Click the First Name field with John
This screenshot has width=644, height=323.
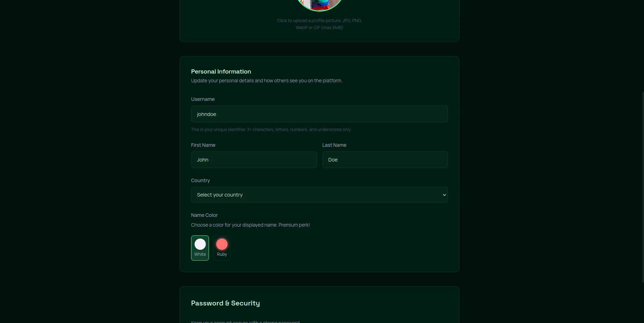coord(254,160)
